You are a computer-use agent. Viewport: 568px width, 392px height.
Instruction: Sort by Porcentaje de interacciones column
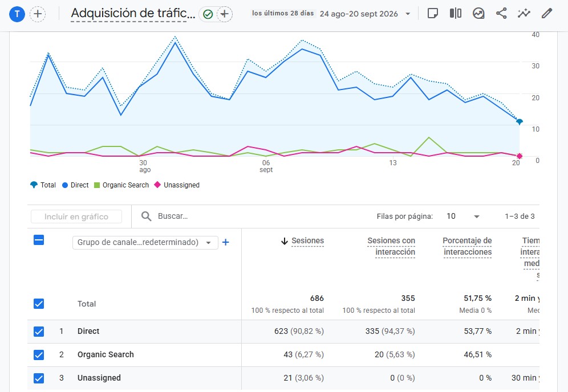[467, 246]
